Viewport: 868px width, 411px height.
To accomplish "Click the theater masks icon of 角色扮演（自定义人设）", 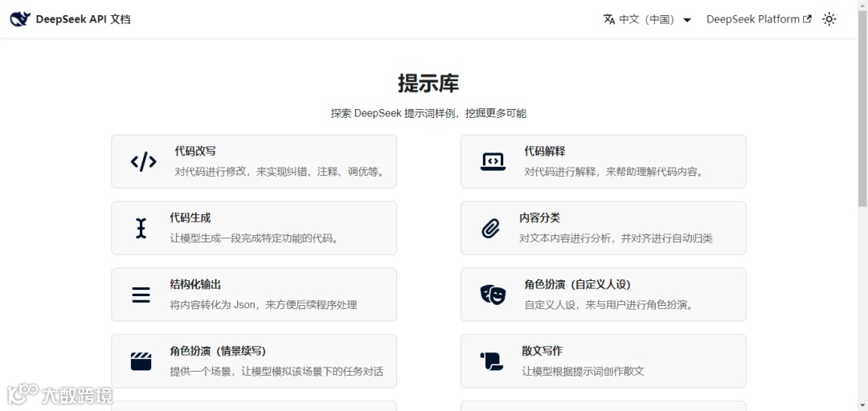I will [x=493, y=295].
